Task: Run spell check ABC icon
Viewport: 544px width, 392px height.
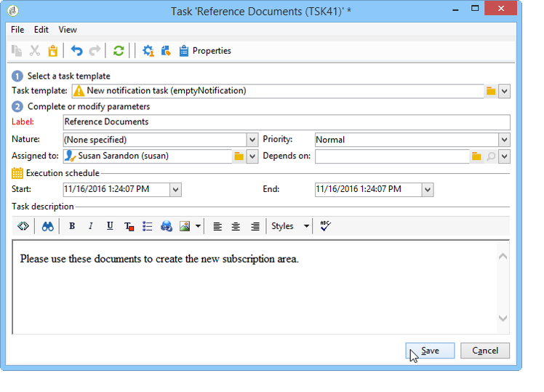Action: [x=325, y=226]
